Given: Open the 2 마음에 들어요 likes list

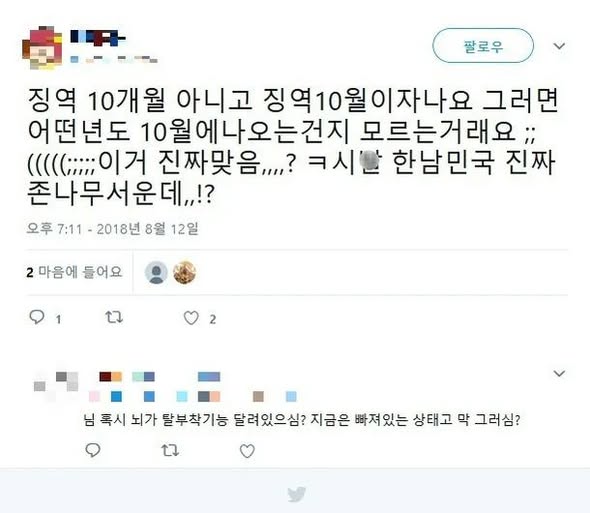Looking at the screenshot, I should (74, 272).
